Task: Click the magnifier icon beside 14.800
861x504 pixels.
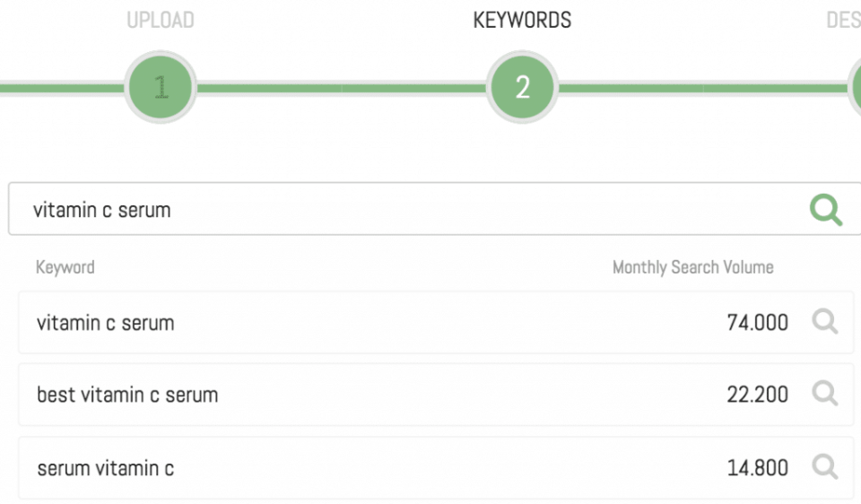Action: tap(824, 466)
